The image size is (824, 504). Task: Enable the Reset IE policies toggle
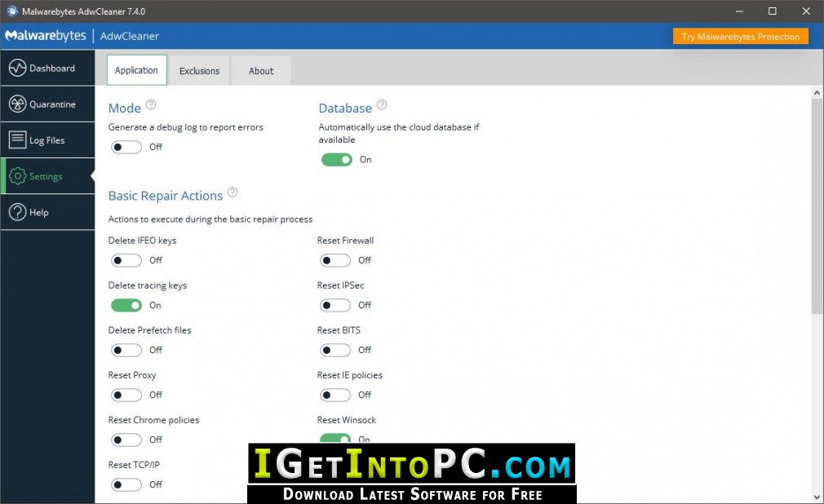[x=335, y=395]
